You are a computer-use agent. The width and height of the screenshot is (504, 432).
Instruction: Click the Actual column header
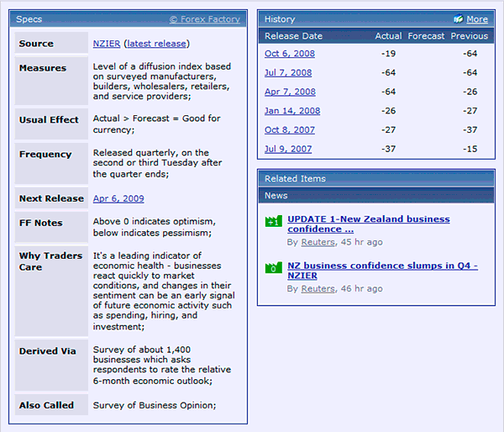[x=388, y=36]
